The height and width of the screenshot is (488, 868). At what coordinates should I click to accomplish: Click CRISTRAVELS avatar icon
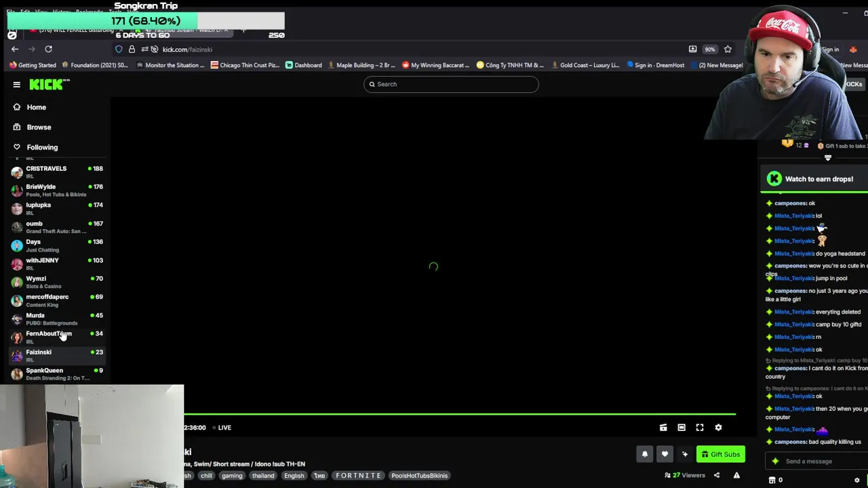click(17, 172)
